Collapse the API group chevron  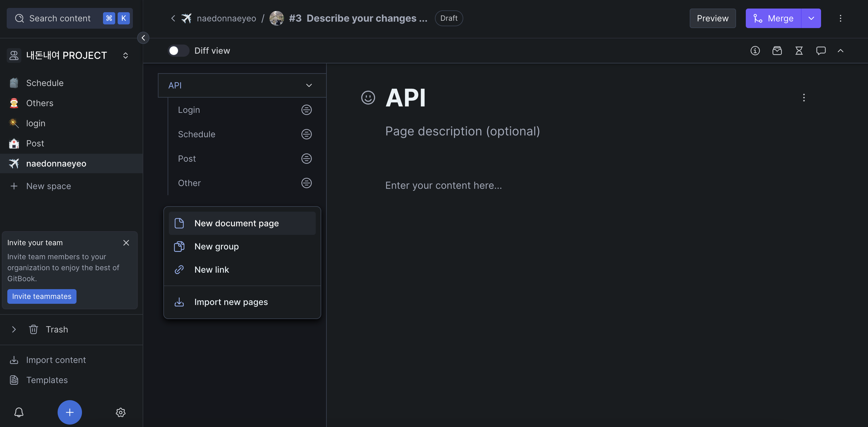309,85
